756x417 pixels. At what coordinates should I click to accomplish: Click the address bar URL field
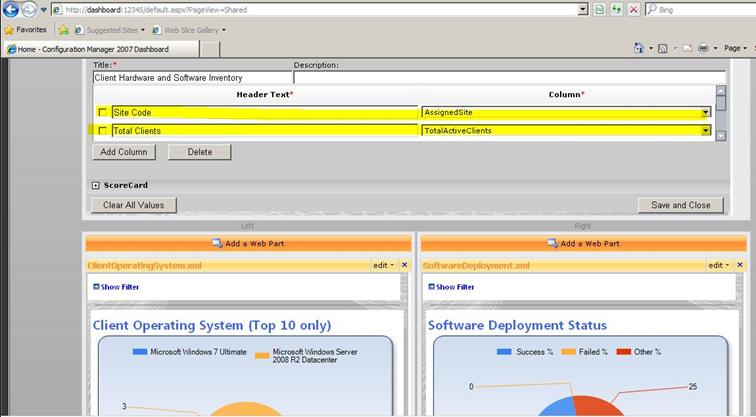[x=314, y=9]
